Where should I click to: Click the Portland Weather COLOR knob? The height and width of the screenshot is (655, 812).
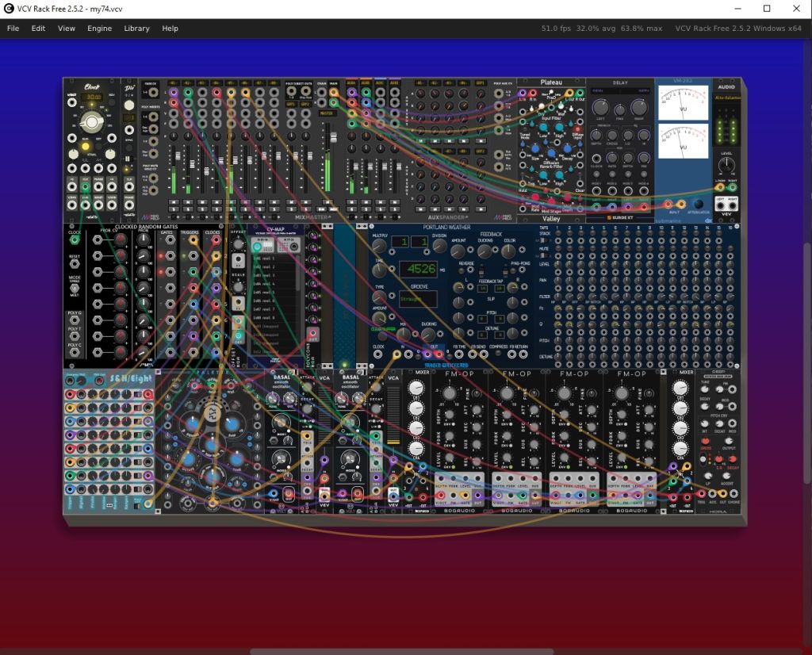[x=508, y=251]
